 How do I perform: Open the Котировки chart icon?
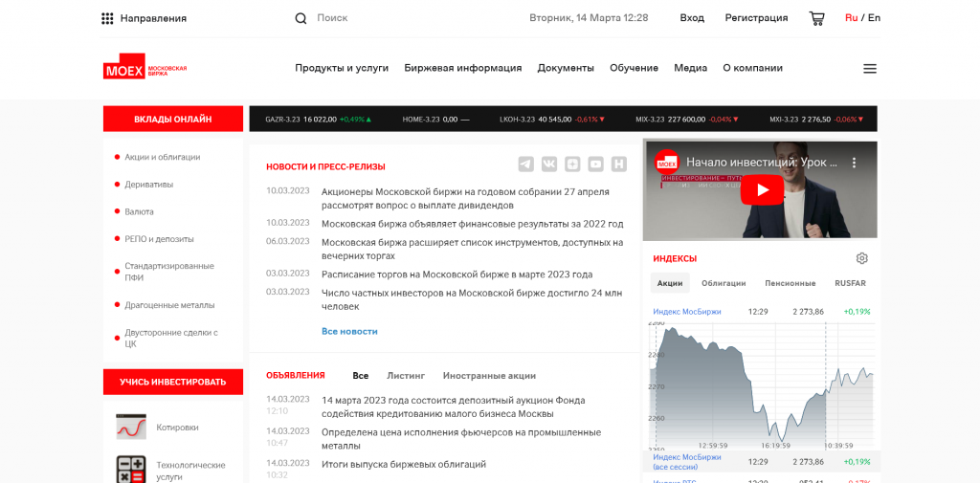[131, 427]
